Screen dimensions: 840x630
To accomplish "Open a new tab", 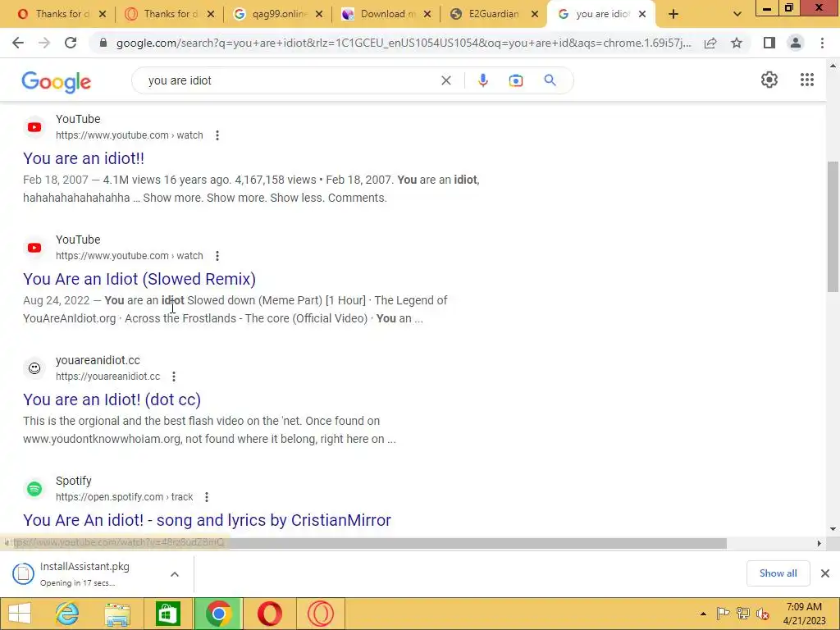I will pyautogui.click(x=673, y=14).
